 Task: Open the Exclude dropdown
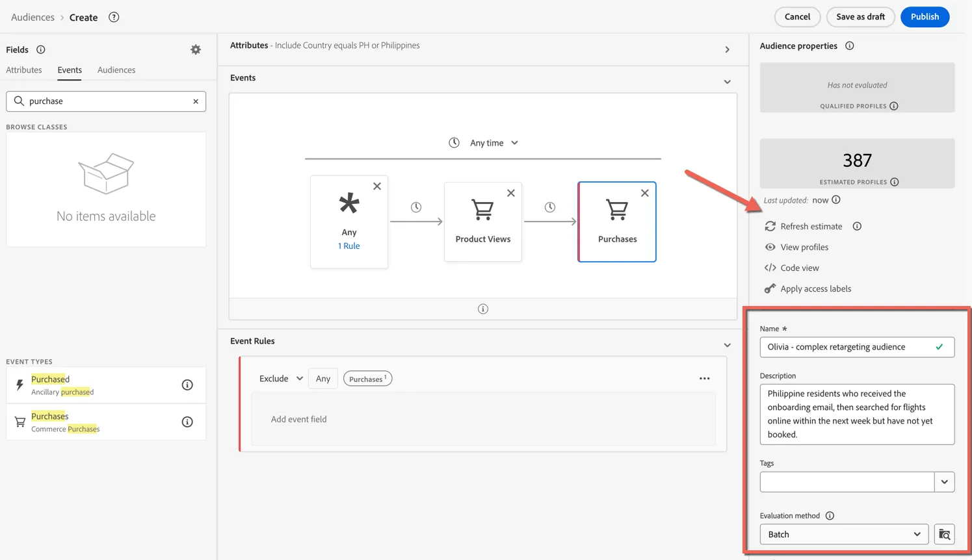point(281,379)
